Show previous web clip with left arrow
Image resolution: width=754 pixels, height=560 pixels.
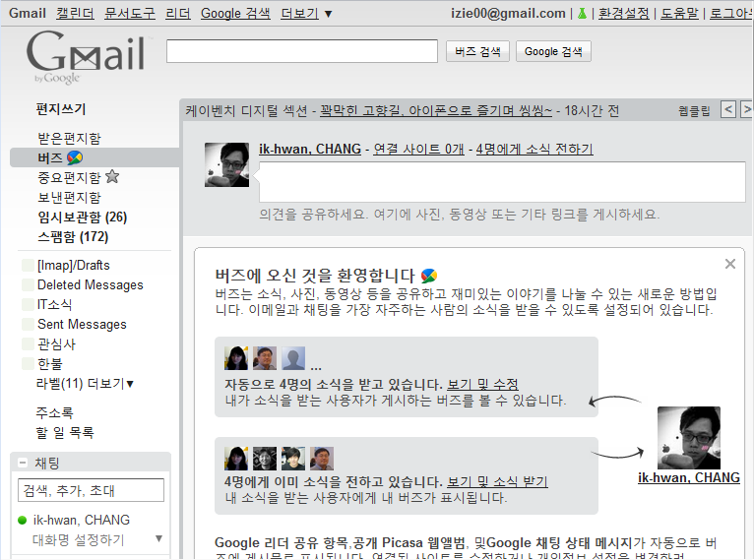point(728,109)
